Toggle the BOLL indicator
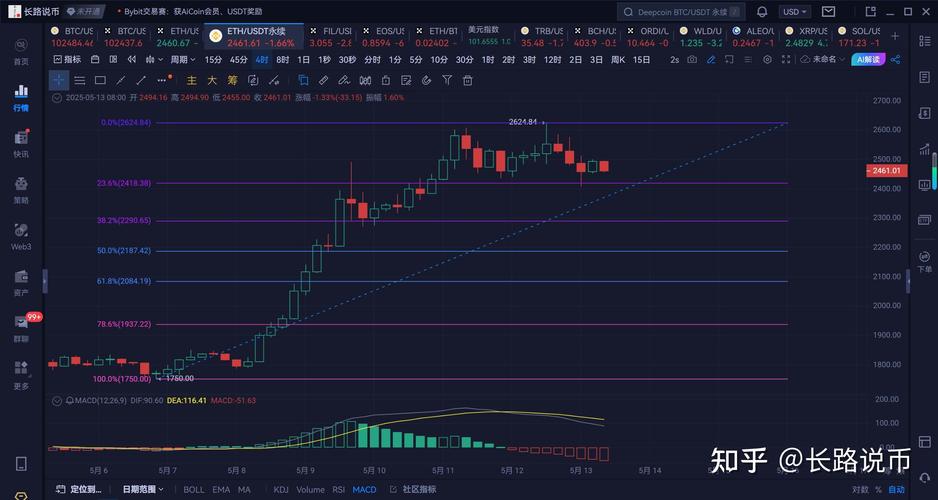Screen dimensions: 938x500 point(194,489)
